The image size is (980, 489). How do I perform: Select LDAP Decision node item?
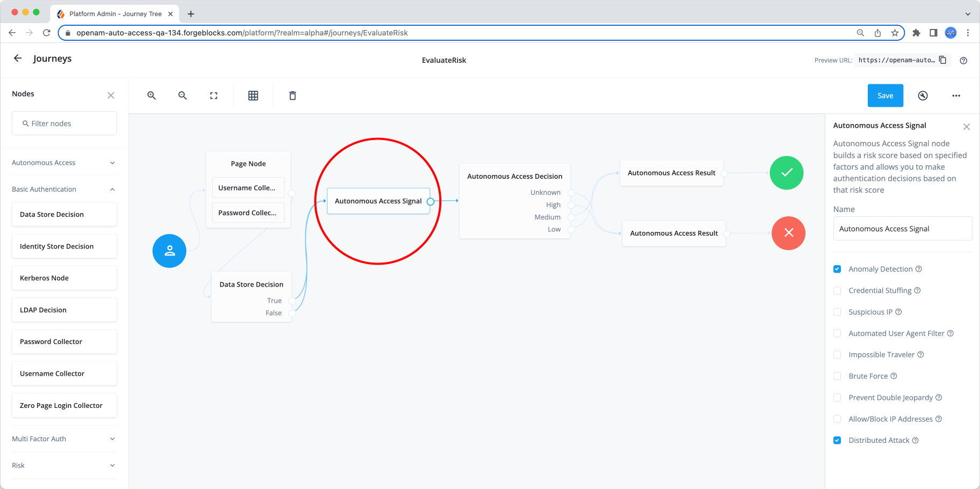[x=64, y=310]
